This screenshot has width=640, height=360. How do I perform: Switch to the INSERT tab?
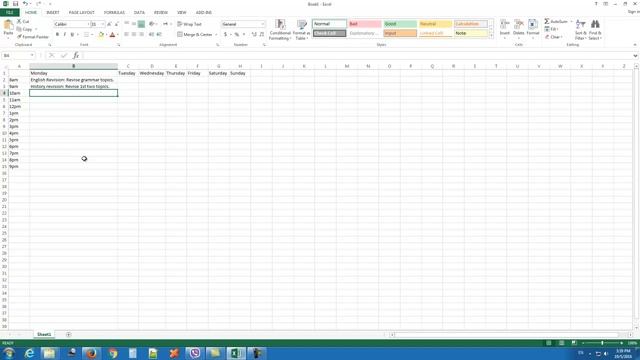pyautogui.click(x=53, y=13)
